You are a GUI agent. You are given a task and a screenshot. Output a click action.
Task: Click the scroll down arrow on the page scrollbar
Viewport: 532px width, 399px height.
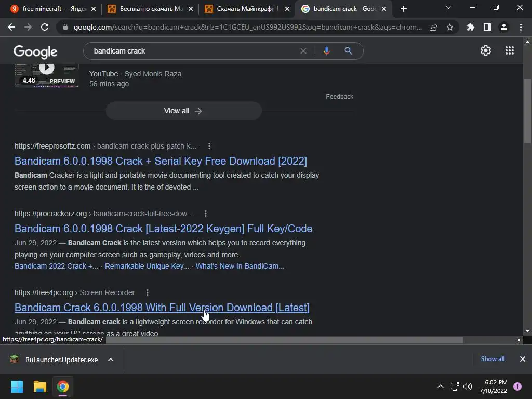[x=527, y=331]
